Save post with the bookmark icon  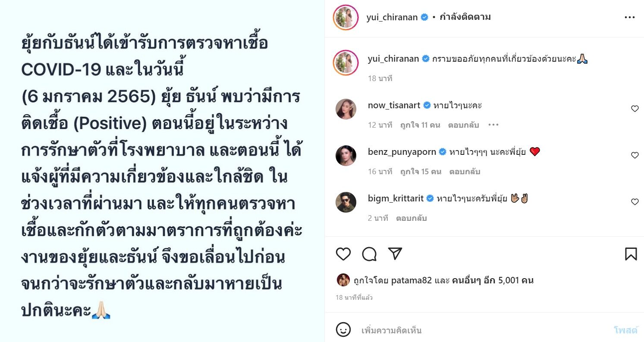click(631, 254)
